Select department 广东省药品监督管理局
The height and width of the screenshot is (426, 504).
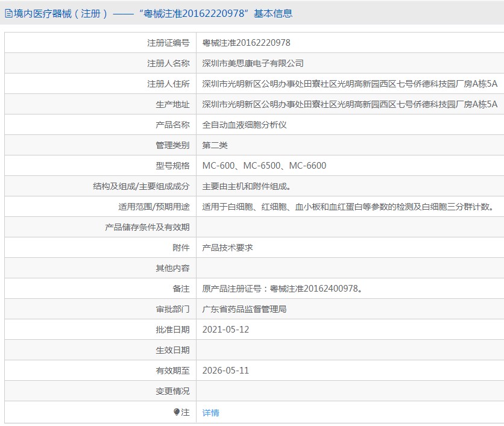[x=244, y=309]
